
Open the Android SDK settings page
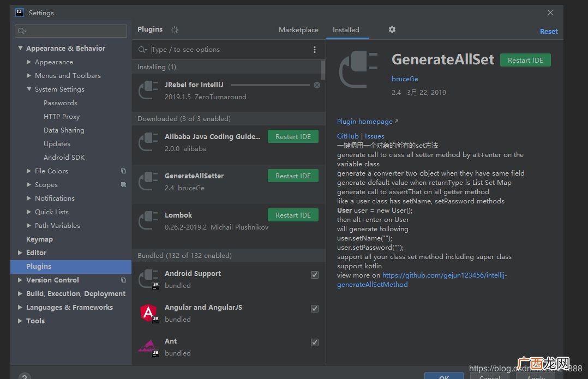(64, 158)
